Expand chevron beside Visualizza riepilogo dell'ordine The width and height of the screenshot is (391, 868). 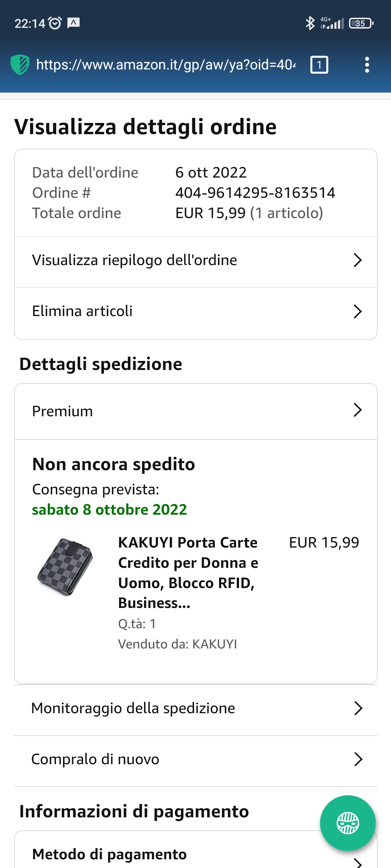[x=357, y=260]
